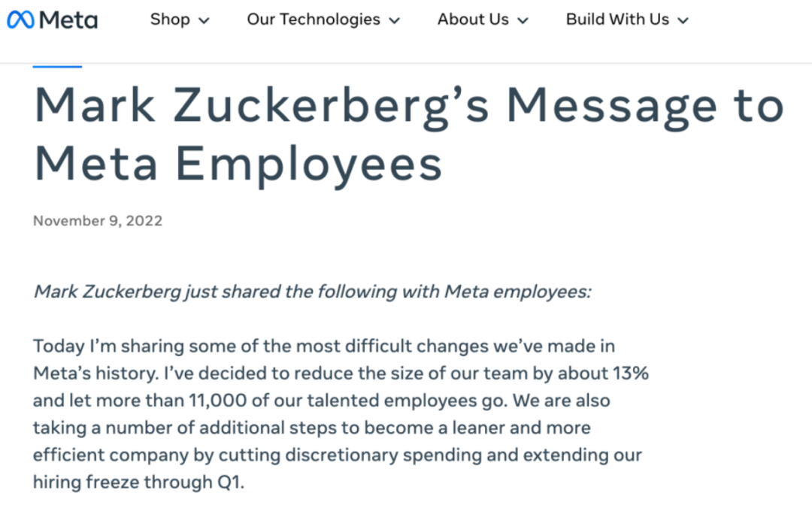Click the "Meta Employees" headline line

pyautogui.click(x=238, y=162)
